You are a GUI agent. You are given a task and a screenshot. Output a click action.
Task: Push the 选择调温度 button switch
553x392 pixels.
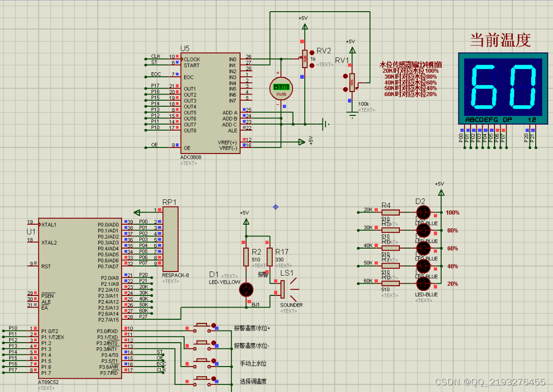pos(202,381)
